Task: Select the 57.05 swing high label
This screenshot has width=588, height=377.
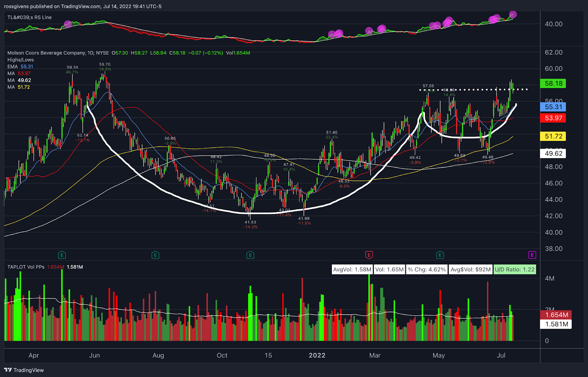Action: [x=428, y=86]
